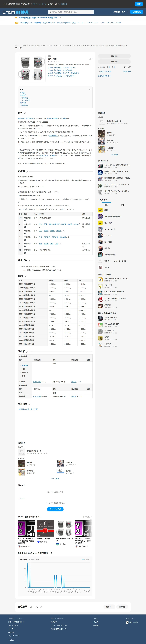Edit the 隣の駅 section via pencil icon
Image resolution: width=146 pixels, height=644 pixels.
(27, 352)
